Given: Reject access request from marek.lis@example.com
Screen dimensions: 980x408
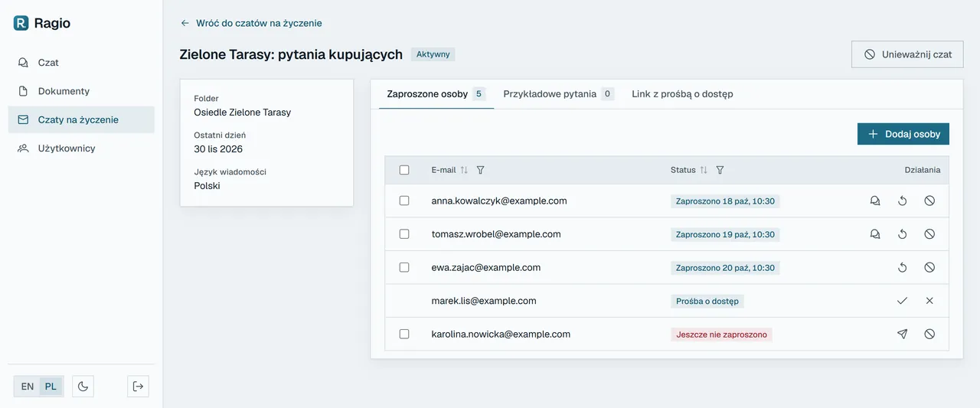Looking at the screenshot, I should (929, 301).
